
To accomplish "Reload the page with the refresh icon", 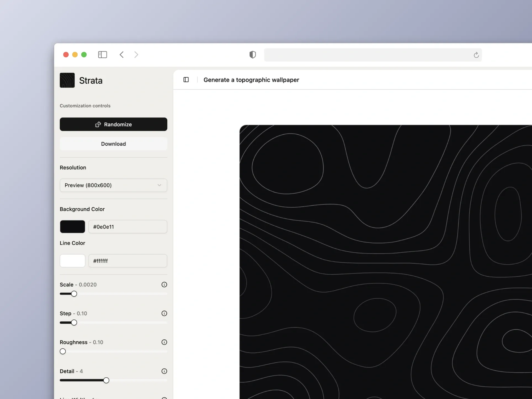I will (476, 55).
